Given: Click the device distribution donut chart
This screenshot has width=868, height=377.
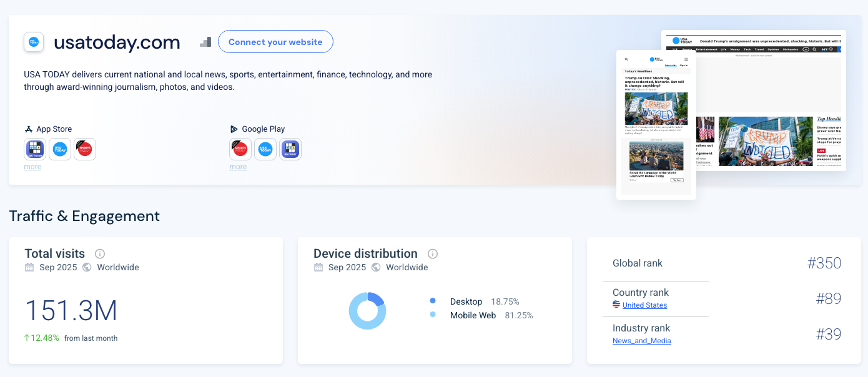Looking at the screenshot, I should point(367,311).
